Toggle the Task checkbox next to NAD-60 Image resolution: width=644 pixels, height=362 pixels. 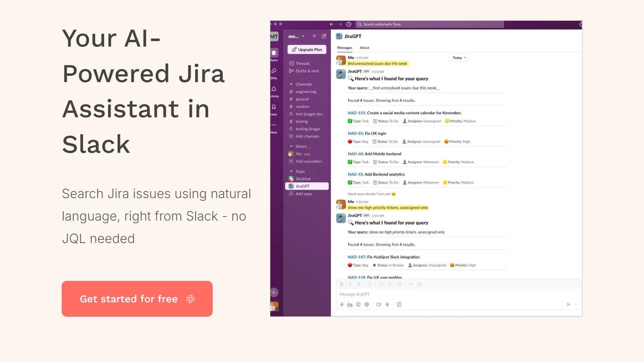pos(350,162)
